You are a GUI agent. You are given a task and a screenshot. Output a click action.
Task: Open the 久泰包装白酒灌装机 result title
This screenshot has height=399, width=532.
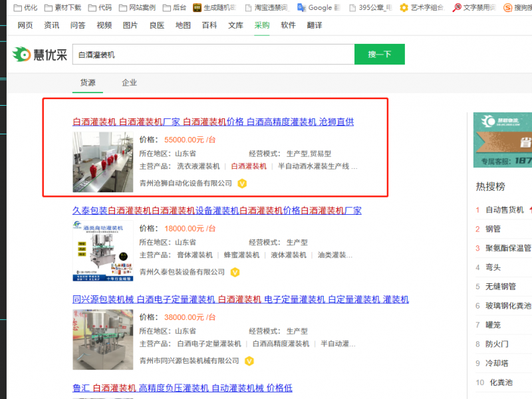tap(217, 211)
